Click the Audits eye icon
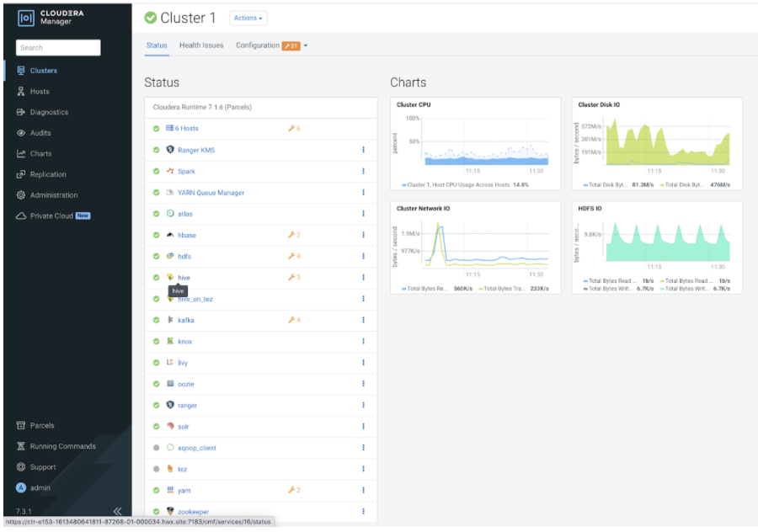Image resolution: width=758 pixels, height=532 pixels. point(21,133)
